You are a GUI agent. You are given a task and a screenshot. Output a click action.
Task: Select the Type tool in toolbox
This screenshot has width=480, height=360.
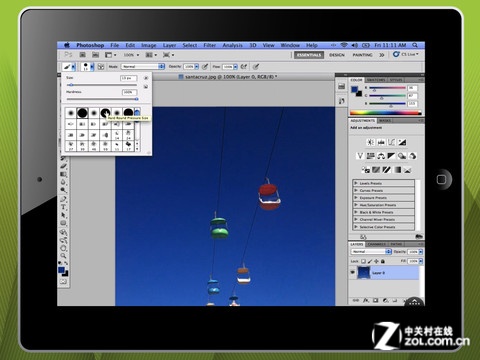[x=63, y=207]
